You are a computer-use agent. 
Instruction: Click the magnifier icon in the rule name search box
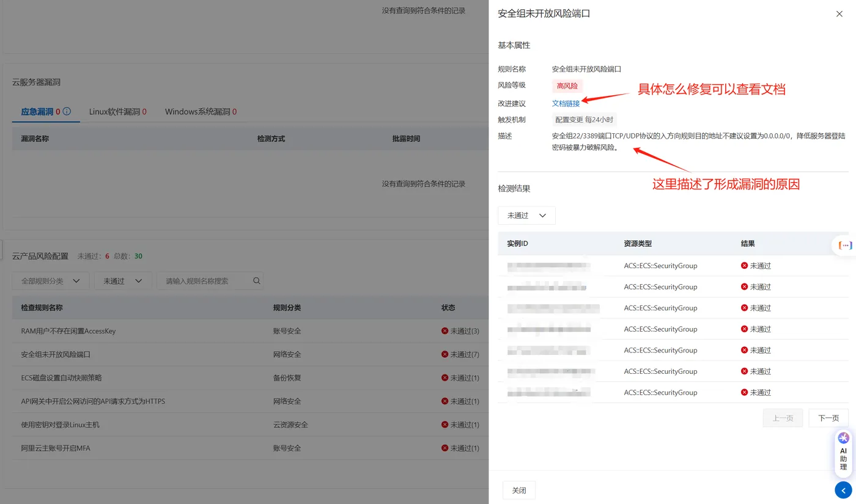[257, 281]
